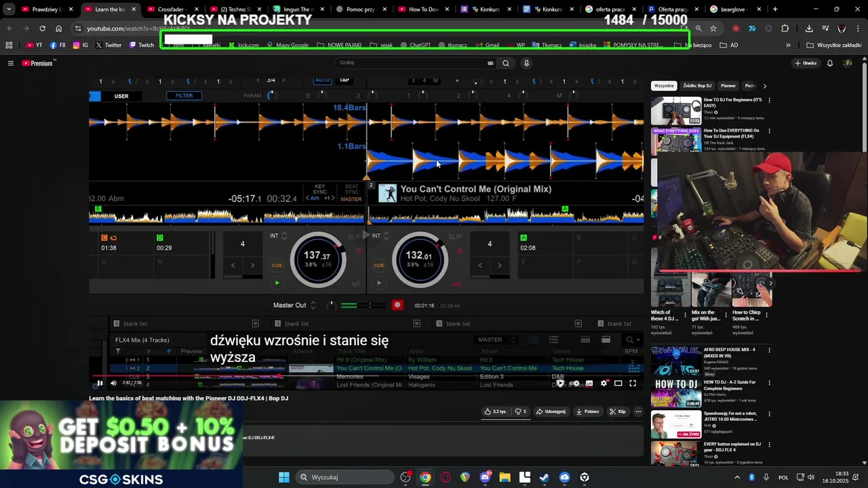Open File Explorer from the taskbar
This screenshot has height=488, width=868.
coord(505,477)
